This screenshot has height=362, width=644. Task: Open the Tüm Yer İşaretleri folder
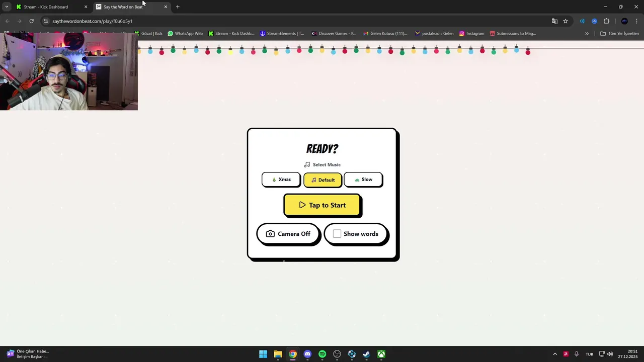[x=619, y=34]
